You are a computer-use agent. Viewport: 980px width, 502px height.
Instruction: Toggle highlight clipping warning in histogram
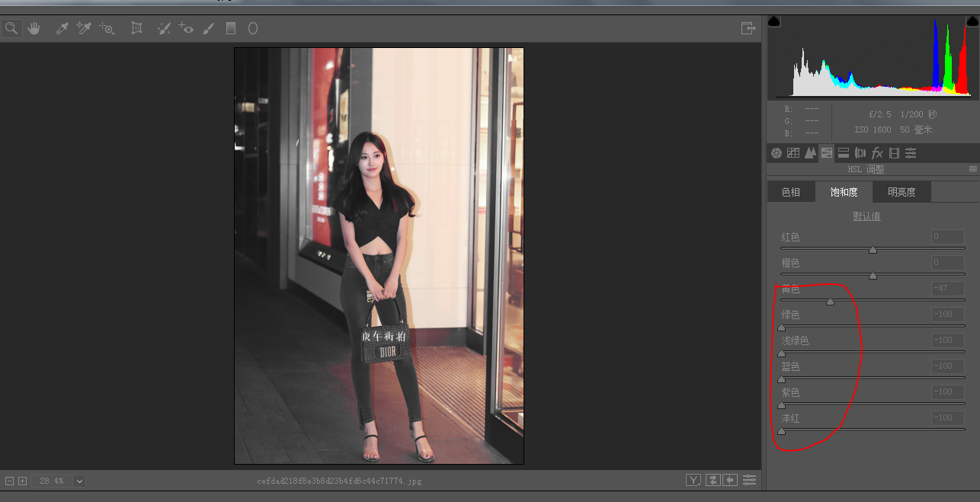coord(972,21)
